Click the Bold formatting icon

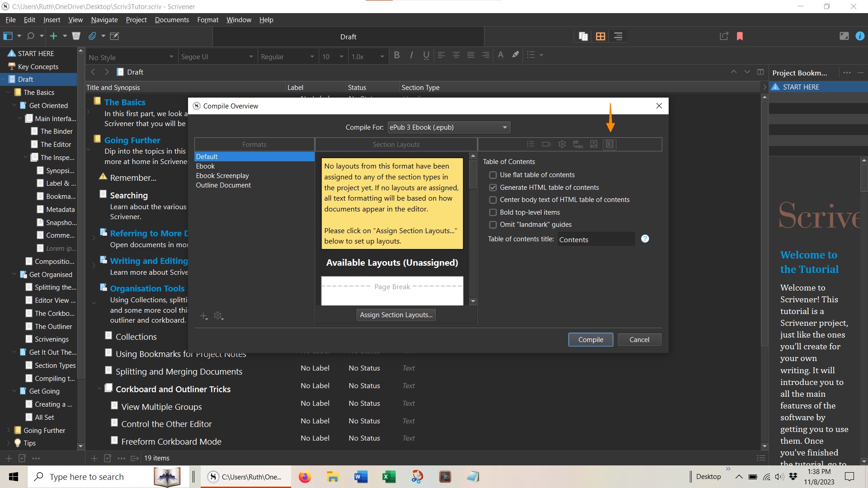click(396, 55)
